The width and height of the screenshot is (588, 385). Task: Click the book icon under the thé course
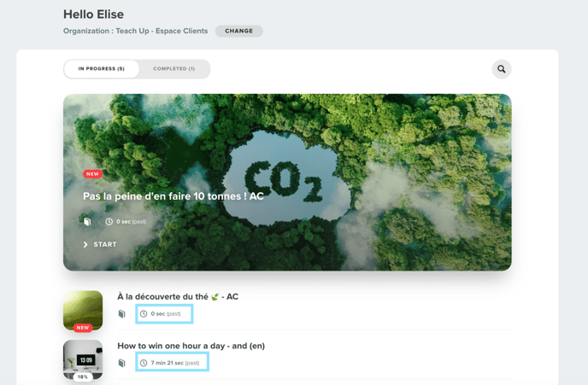122,314
